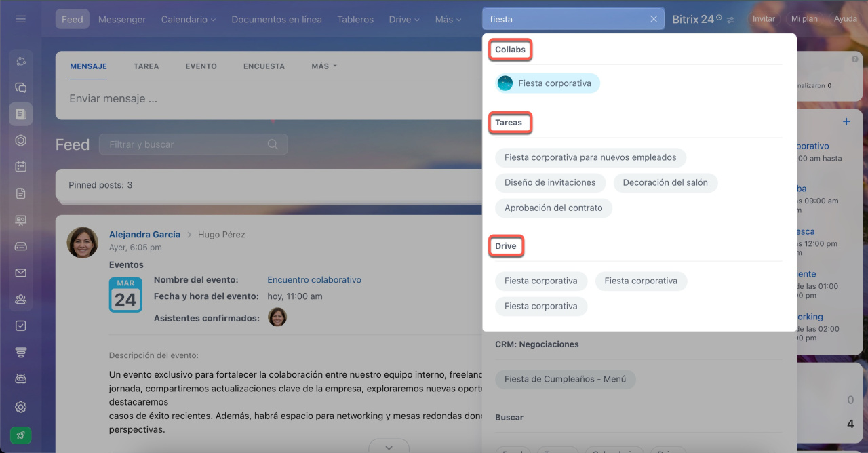Open the Encuentro colaborativo event link
Viewport: 868px width, 453px height.
(315, 279)
